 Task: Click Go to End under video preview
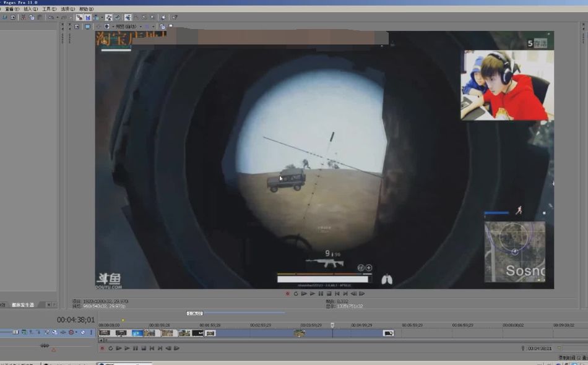tap(345, 293)
